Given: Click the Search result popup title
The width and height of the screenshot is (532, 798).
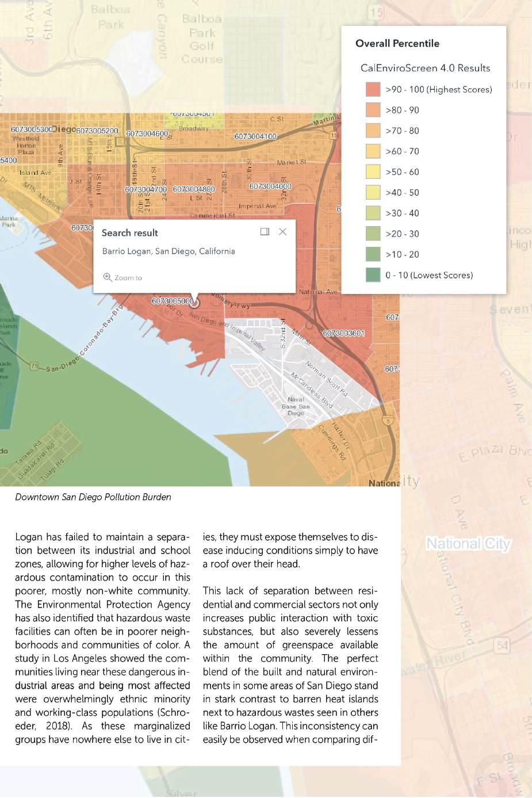Looking at the screenshot, I should (x=129, y=232).
